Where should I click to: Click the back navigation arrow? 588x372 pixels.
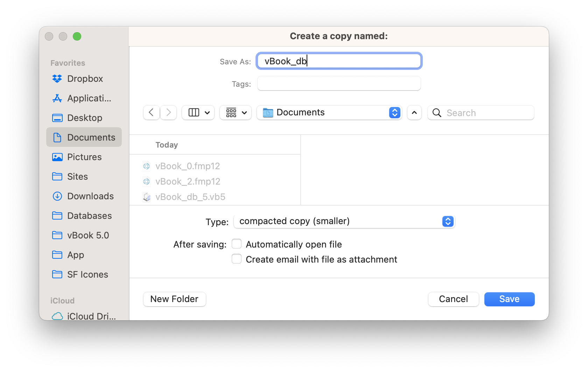pyautogui.click(x=151, y=113)
